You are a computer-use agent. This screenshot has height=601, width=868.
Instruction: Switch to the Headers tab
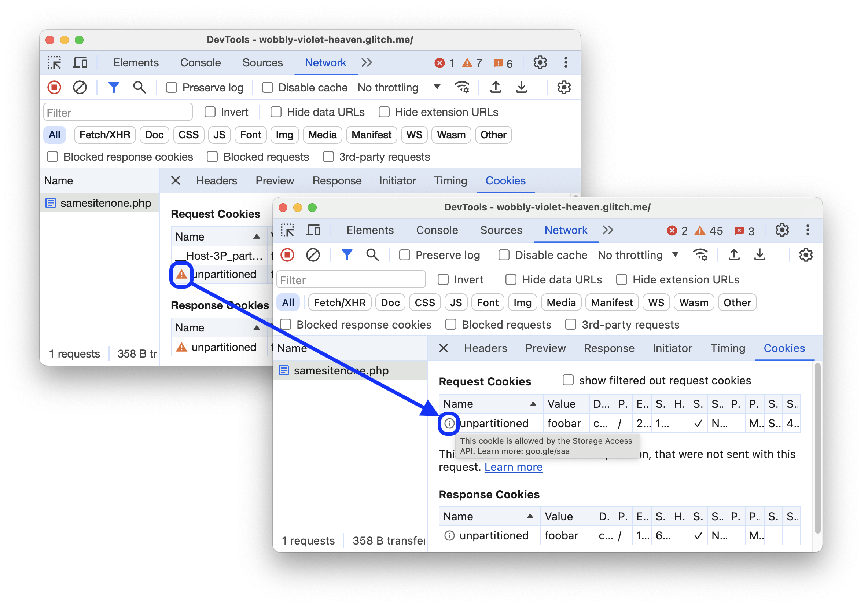pyautogui.click(x=485, y=348)
